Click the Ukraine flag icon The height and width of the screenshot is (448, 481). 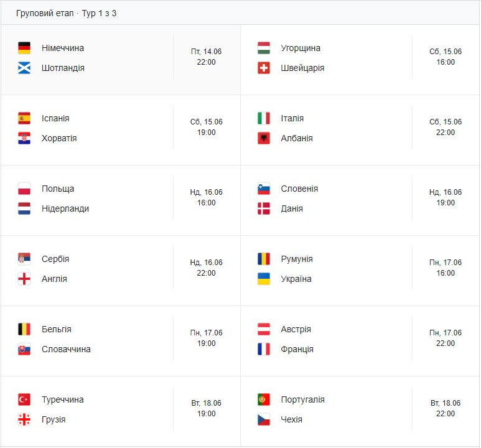[x=263, y=279]
